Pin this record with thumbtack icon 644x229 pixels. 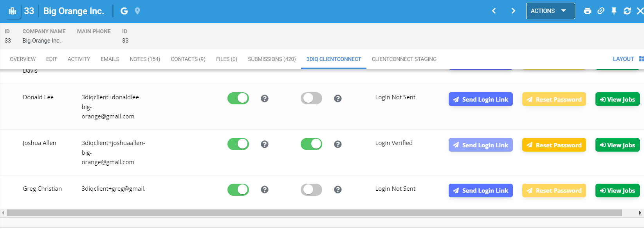614,11
